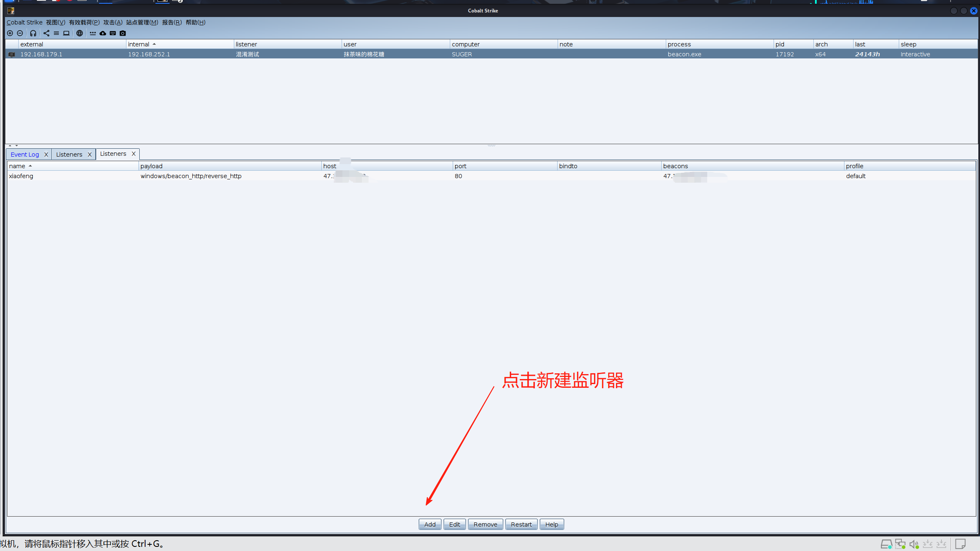
Task: Open screenshots via the camera icon
Action: coord(123,33)
